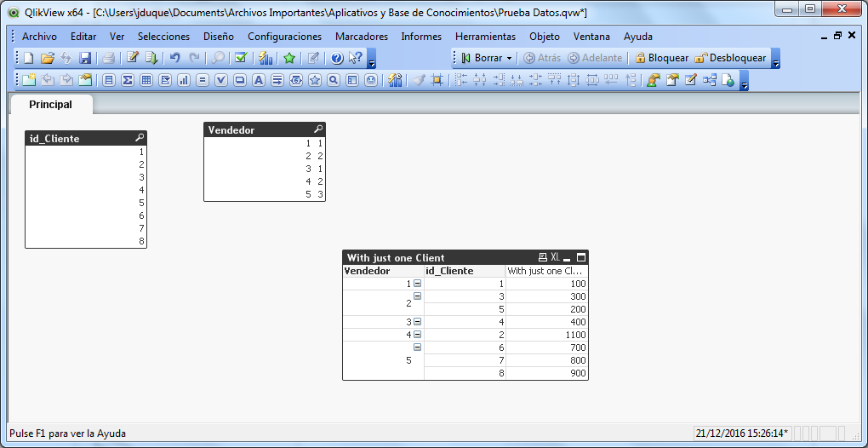Click the search icon in id_Cliente listbox
This screenshot has width=868, height=448.
139,138
